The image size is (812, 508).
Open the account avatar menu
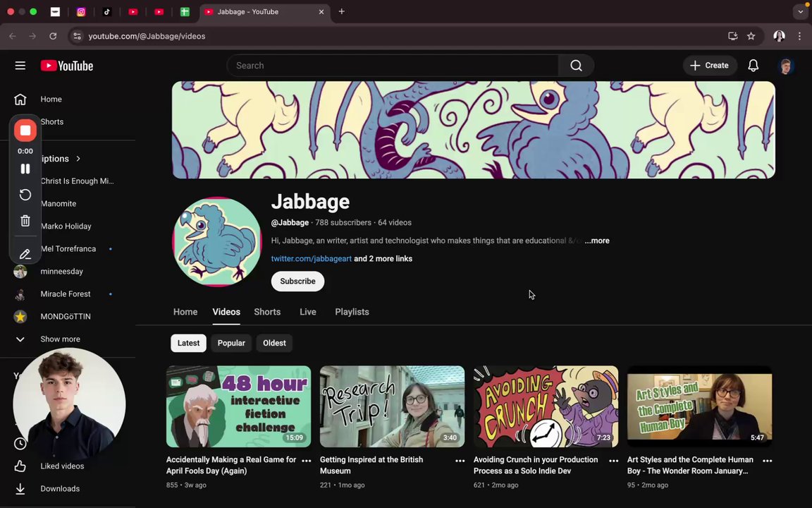coord(786,66)
